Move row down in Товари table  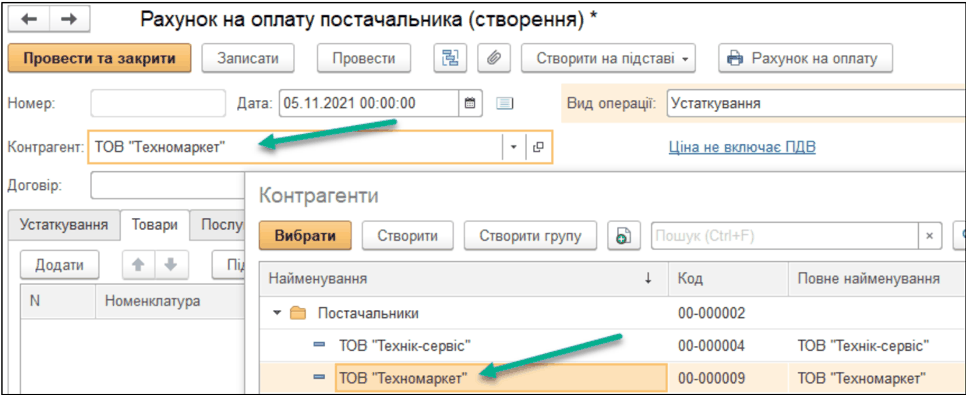click(x=171, y=264)
